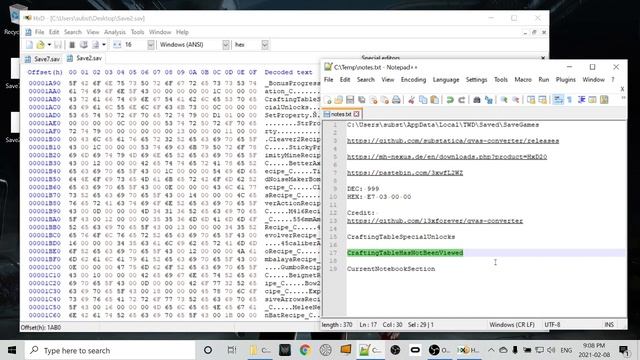This screenshot has height=360, width=640.
Task: Toggle Show All Characters pilcrow icon
Action: (x=570, y=100)
